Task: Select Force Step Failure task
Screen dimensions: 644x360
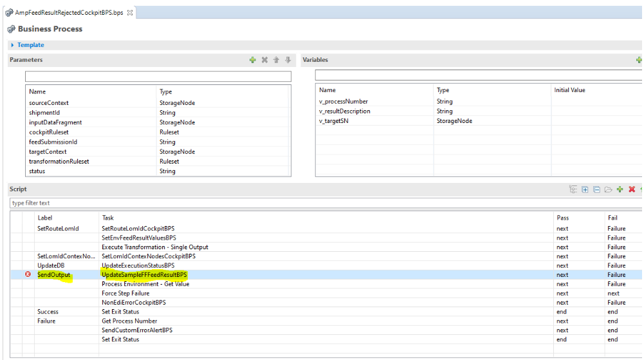Action: pyautogui.click(x=125, y=294)
